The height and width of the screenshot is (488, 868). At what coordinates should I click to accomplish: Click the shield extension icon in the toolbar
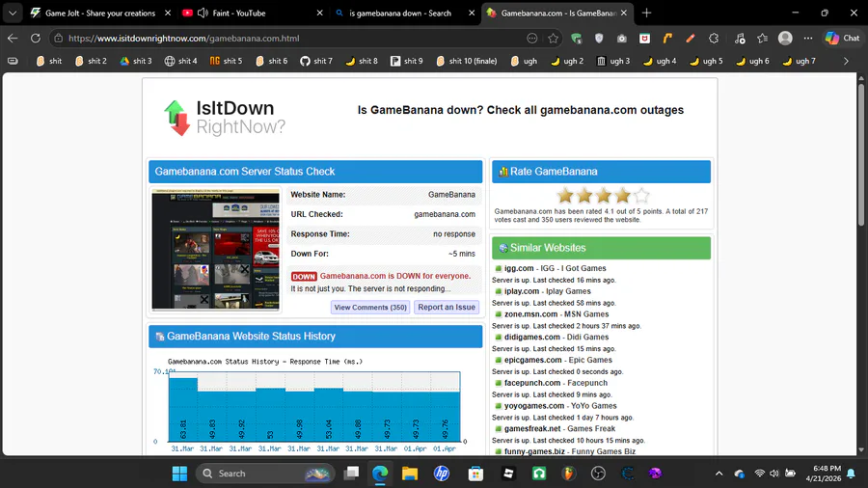pyautogui.click(x=599, y=39)
